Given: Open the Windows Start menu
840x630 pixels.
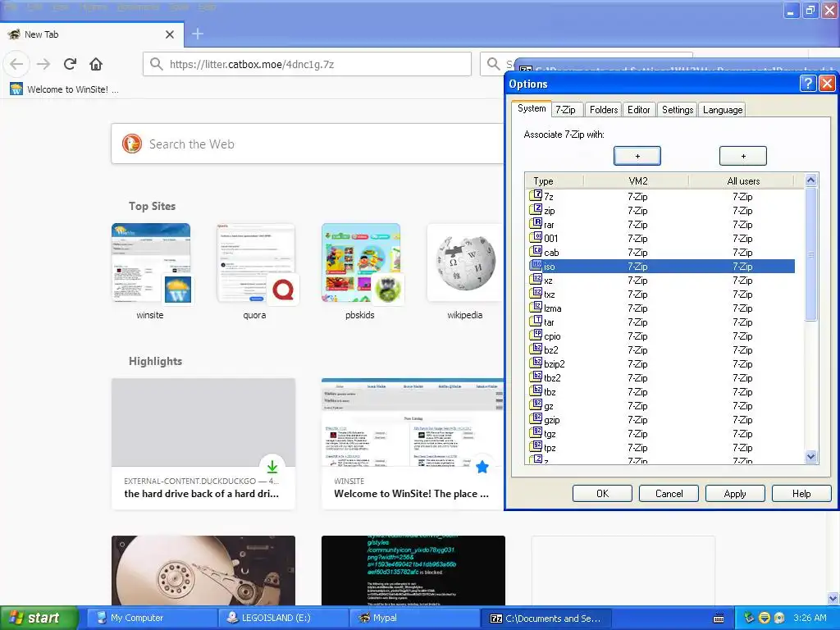Looking at the screenshot, I should tap(39, 618).
